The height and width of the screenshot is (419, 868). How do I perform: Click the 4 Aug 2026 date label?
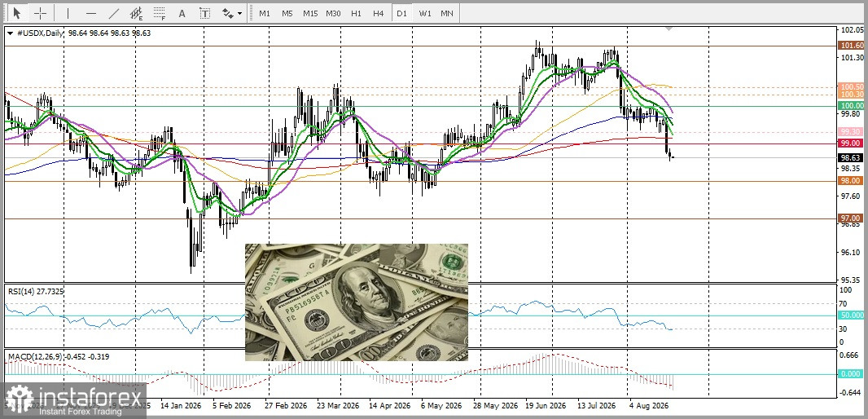tap(648, 405)
